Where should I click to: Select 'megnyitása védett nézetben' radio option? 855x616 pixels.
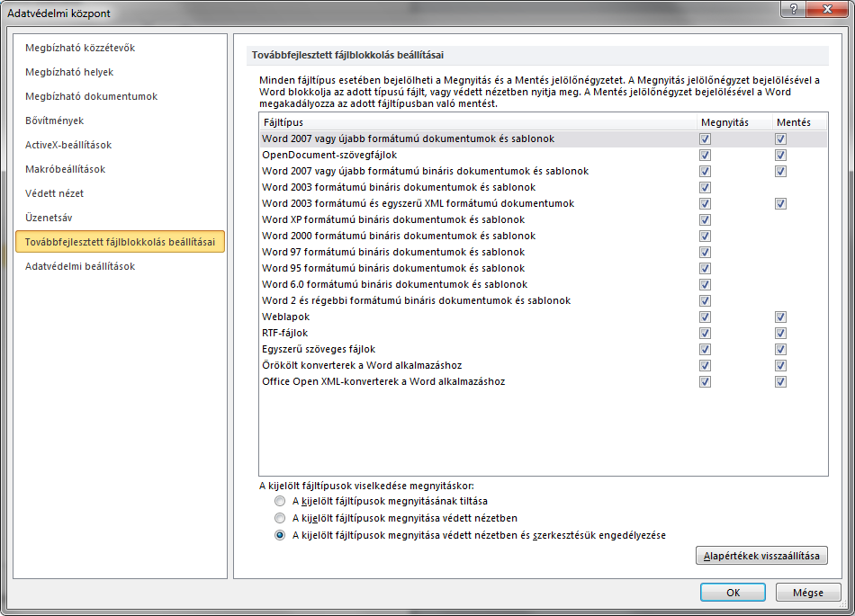tap(280, 518)
